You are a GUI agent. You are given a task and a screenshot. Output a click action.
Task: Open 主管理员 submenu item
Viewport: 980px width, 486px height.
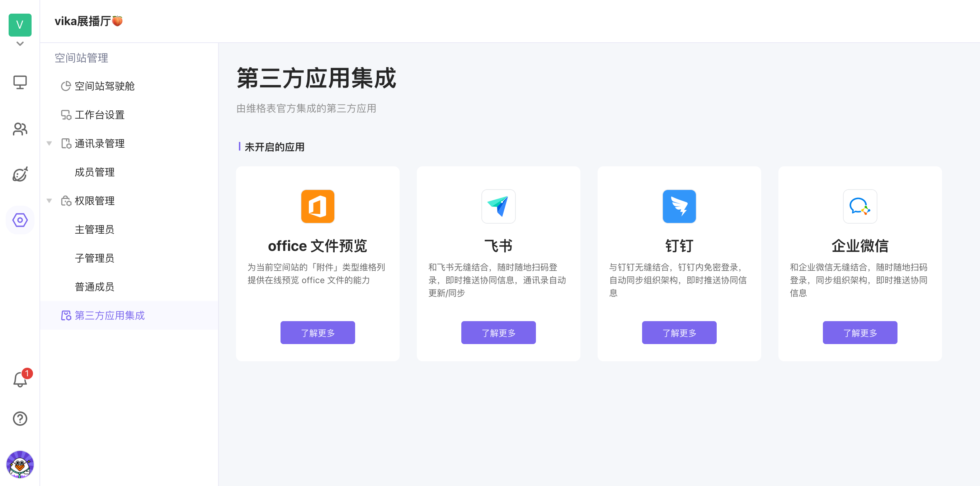point(129,229)
